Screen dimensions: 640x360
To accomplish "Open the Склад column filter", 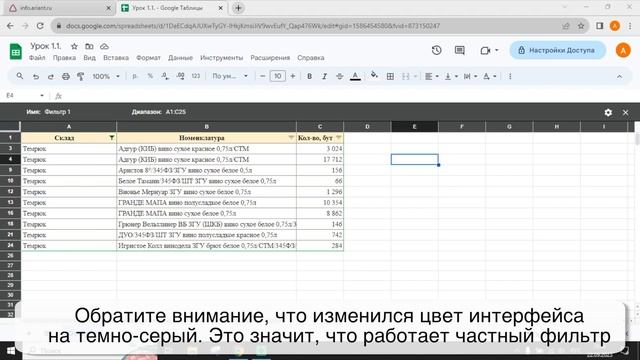I will (x=111, y=138).
